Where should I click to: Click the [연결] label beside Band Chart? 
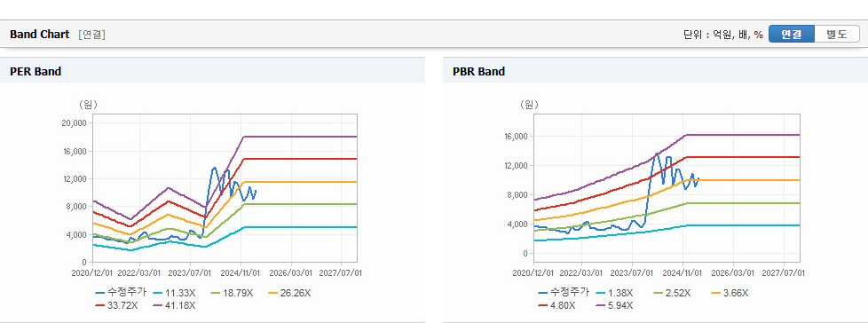click(x=92, y=35)
